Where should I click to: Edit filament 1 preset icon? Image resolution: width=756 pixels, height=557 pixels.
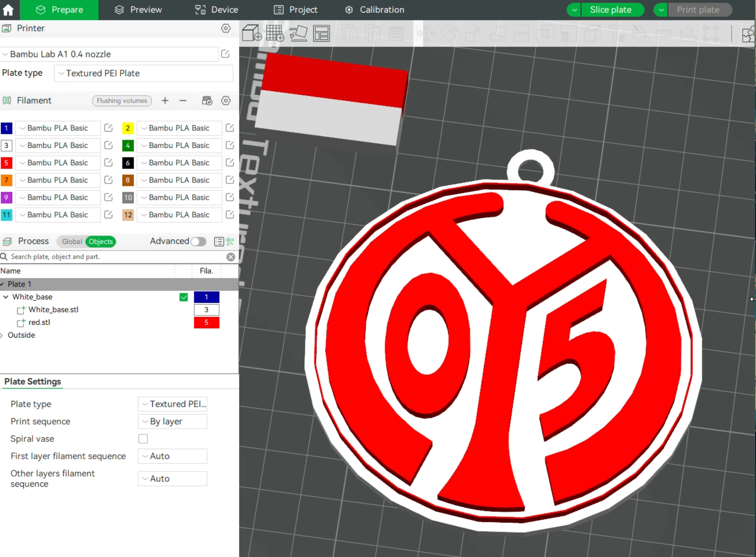click(x=108, y=128)
